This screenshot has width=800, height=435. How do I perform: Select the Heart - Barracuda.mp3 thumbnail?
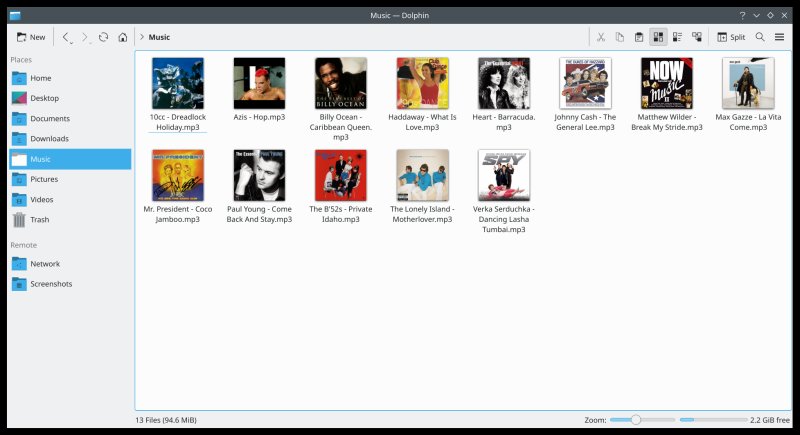[x=503, y=83]
